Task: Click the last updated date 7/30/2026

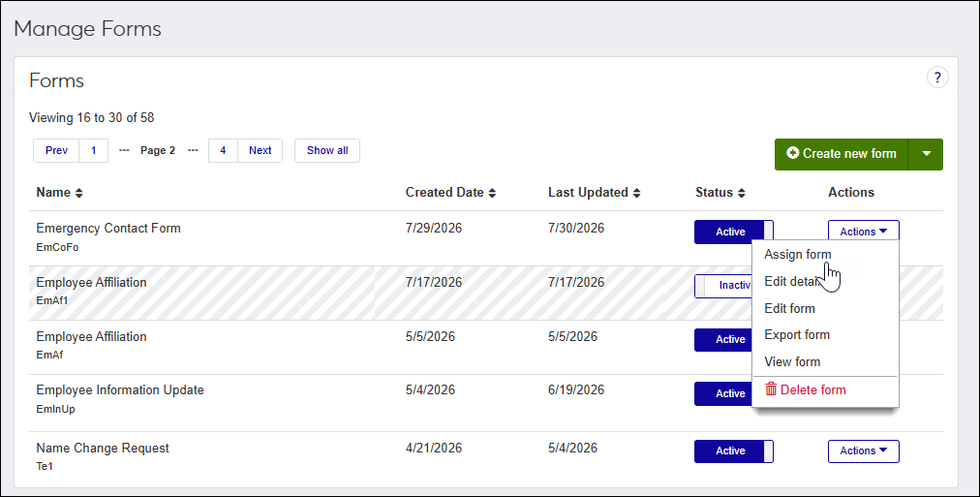Action: (x=576, y=229)
